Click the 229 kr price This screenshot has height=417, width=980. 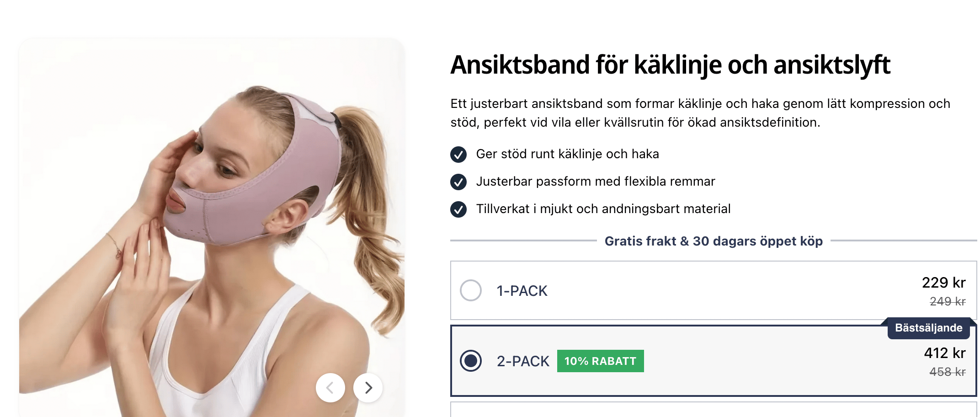point(943,283)
